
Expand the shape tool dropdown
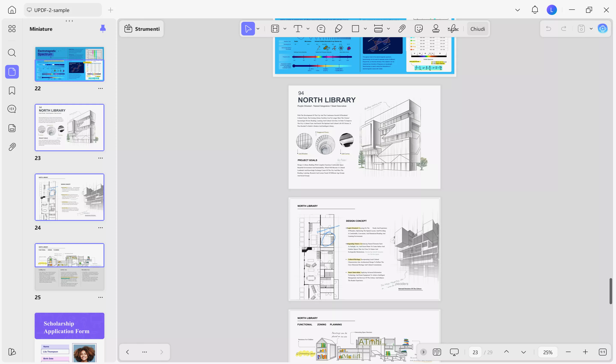click(x=365, y=29)
